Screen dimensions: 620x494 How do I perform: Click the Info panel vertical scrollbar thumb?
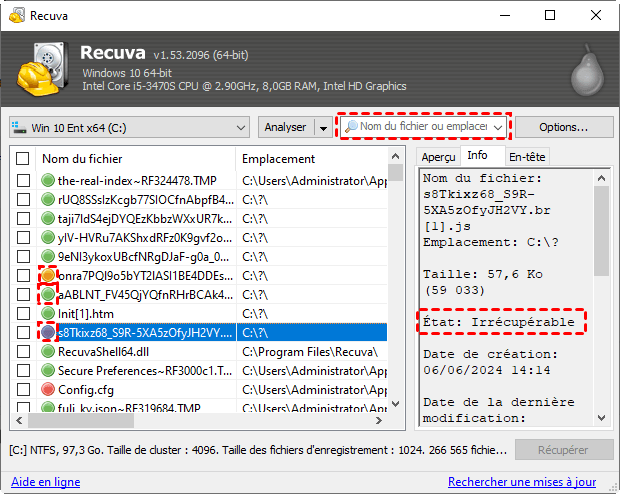click(x=601, y=231)
